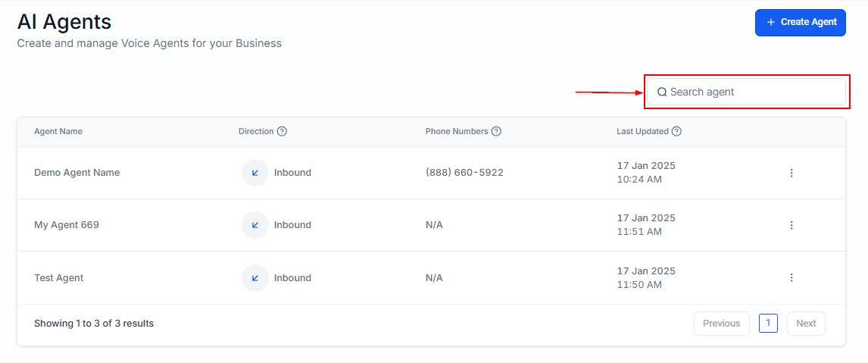Open the Test Agent row
868x363 pixels.
[431, 277]
